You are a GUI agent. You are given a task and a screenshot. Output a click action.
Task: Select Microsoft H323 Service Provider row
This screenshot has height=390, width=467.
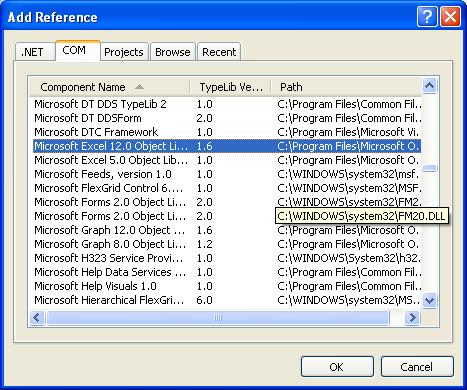tap(227, 258)
